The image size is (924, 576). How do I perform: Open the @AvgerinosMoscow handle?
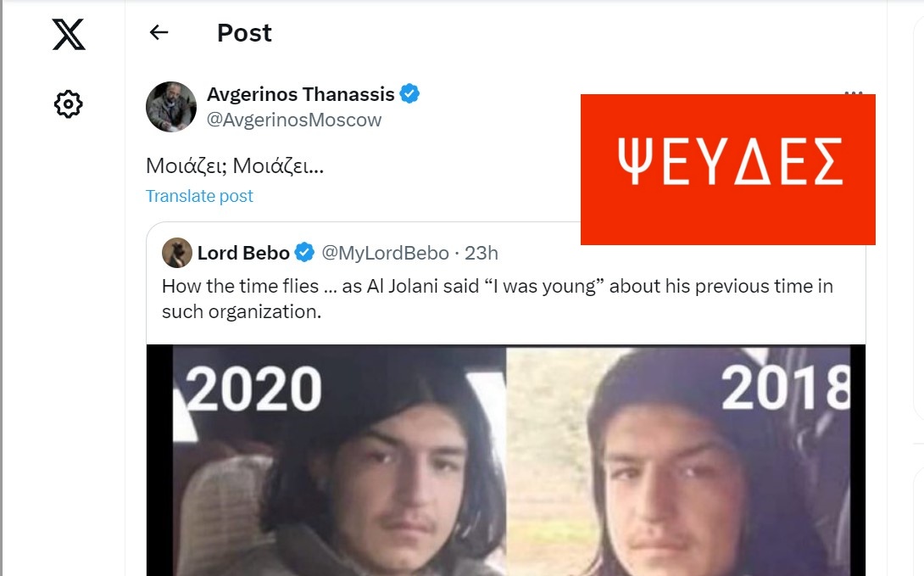[x=294, y=120]
